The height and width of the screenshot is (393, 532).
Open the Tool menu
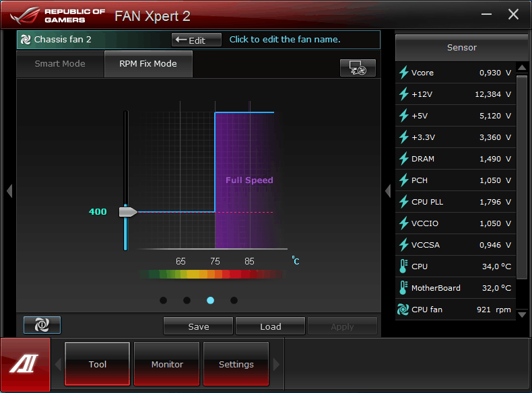tap(98, 364)
